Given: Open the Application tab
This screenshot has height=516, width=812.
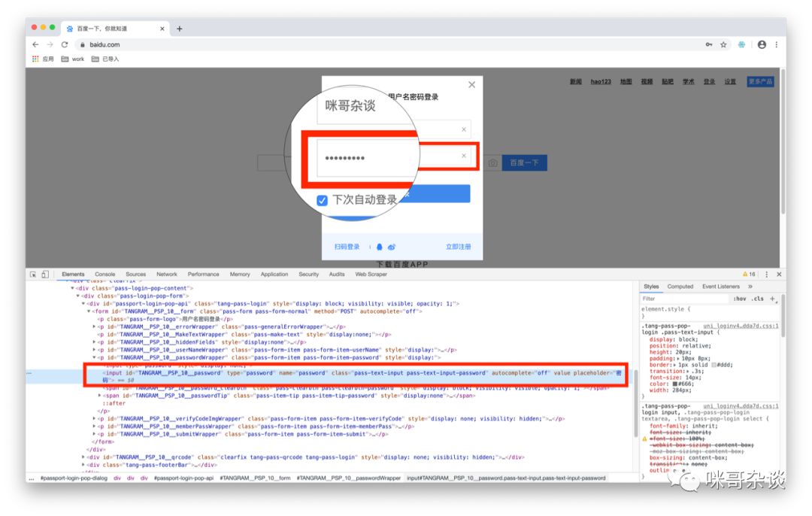Looking at the screenshot, I should [274, 275].
